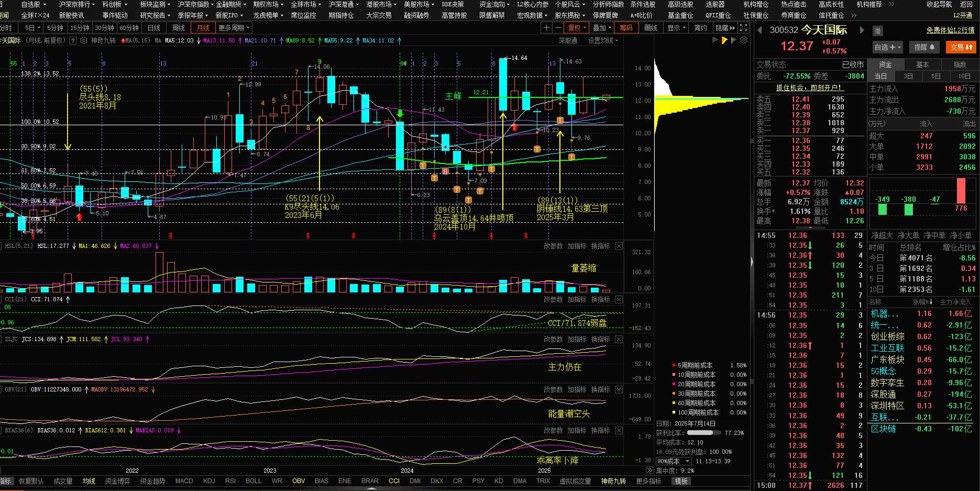Click the help question-mark icon next to 前复权
The image size is (980, 491).
[73, 40]
